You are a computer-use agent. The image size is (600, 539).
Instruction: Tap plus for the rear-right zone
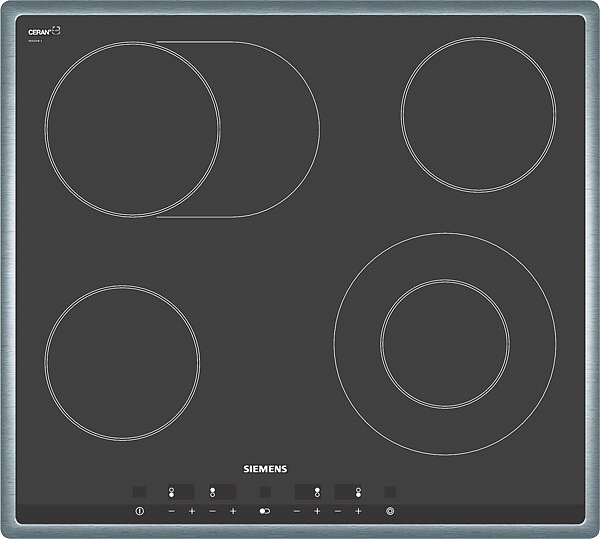tap(317, 511)
